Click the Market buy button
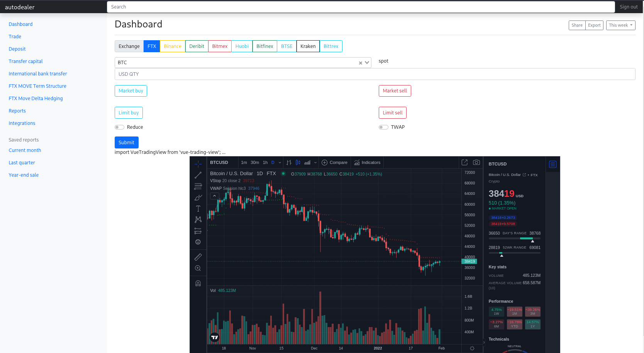Screen dimensions: 644x353 point(131,91)
